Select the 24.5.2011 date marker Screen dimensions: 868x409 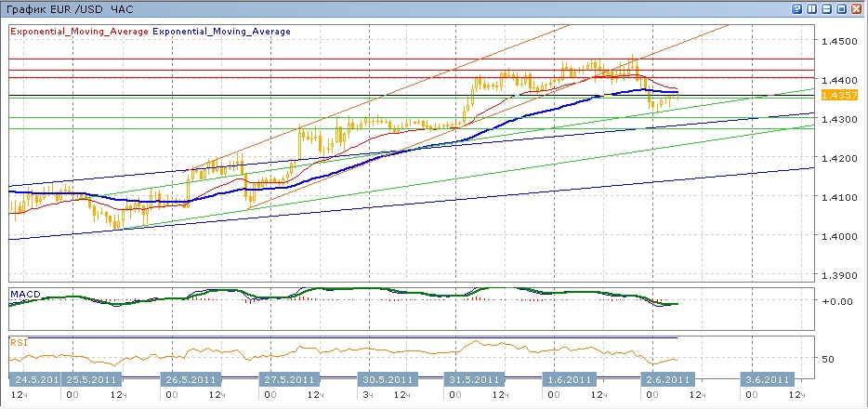coord(33,379)
